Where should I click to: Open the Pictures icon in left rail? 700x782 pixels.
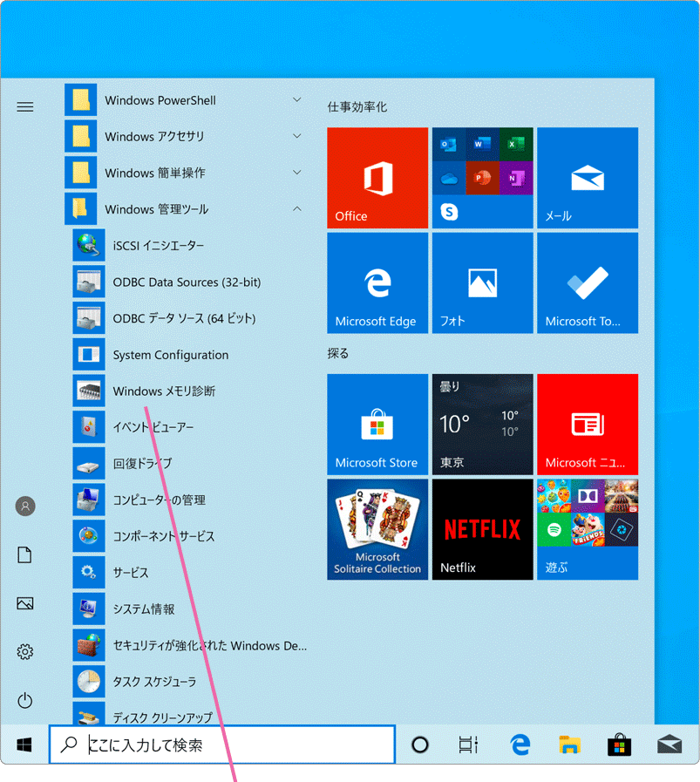point(25,603)
